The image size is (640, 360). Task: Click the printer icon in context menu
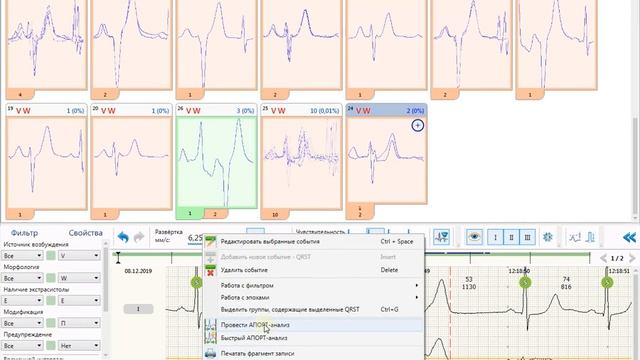tap(211, 353)
